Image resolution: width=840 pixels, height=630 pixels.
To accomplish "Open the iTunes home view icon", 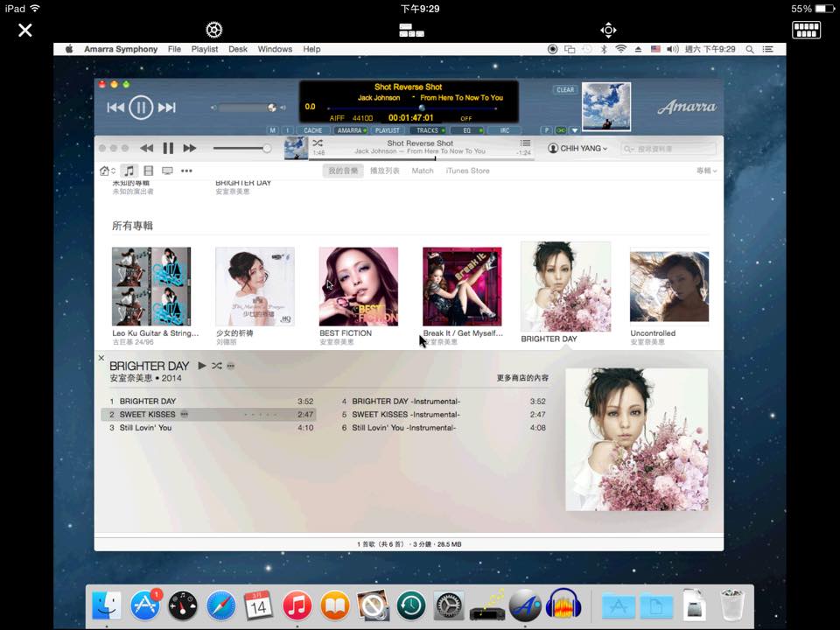I will [107, 171].
